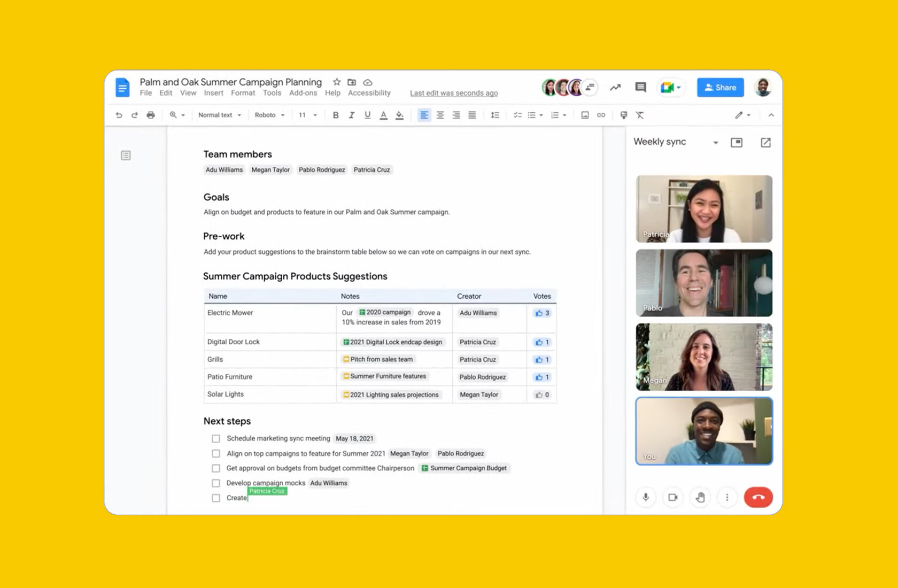Click the Google Docs home icon
The height and width of the screenshot is (588, 898).
click(x=122, y=87)
